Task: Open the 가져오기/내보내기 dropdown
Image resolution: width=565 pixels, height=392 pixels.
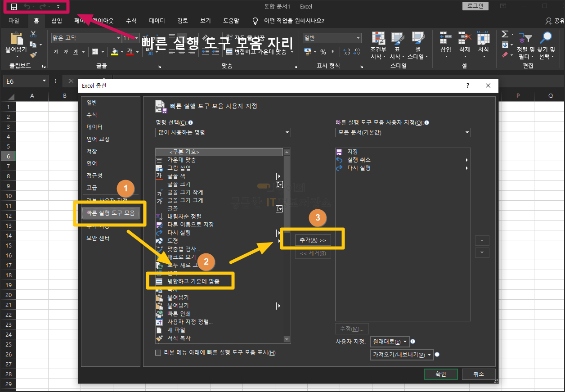Action: pyautogui.click(x=402, y=355)
